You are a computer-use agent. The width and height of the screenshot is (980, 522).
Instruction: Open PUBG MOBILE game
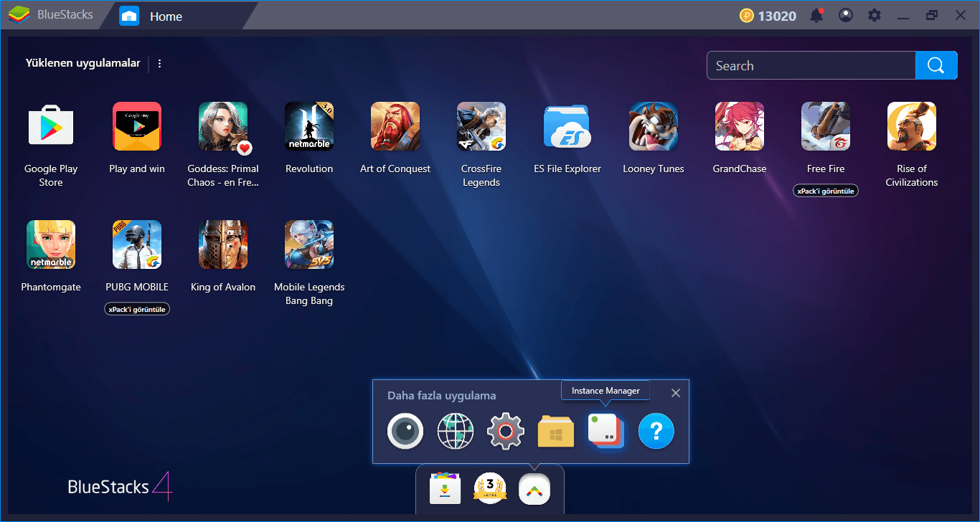(x=137, y=245)
